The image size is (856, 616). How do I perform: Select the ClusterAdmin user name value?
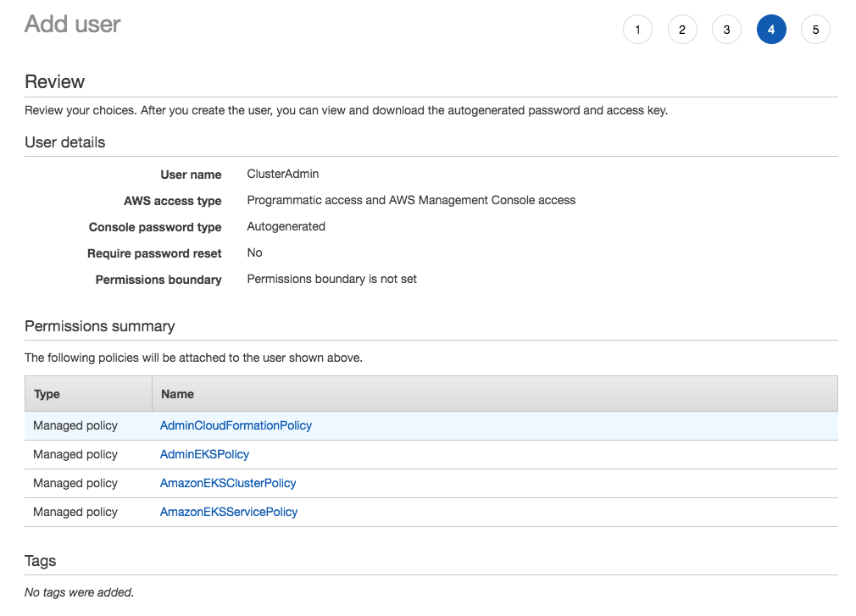click(x=283, y=174)
